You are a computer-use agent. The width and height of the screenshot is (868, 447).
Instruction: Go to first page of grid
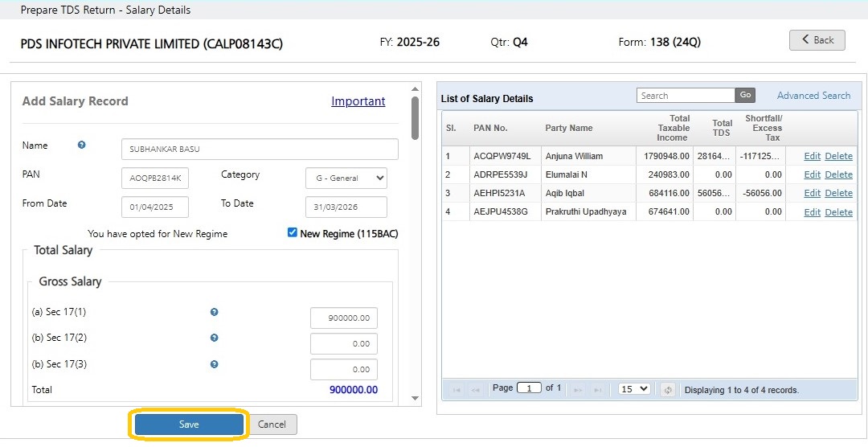457,390
